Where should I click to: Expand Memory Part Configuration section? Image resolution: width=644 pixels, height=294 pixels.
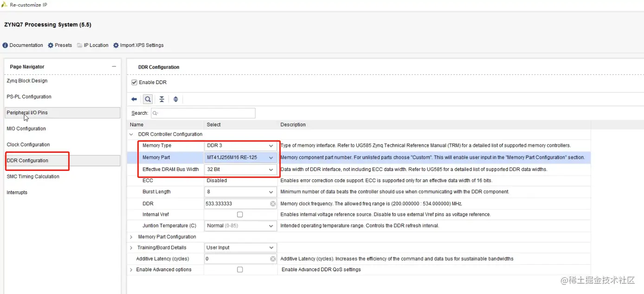pyautogui.click(x=131, y=237)
